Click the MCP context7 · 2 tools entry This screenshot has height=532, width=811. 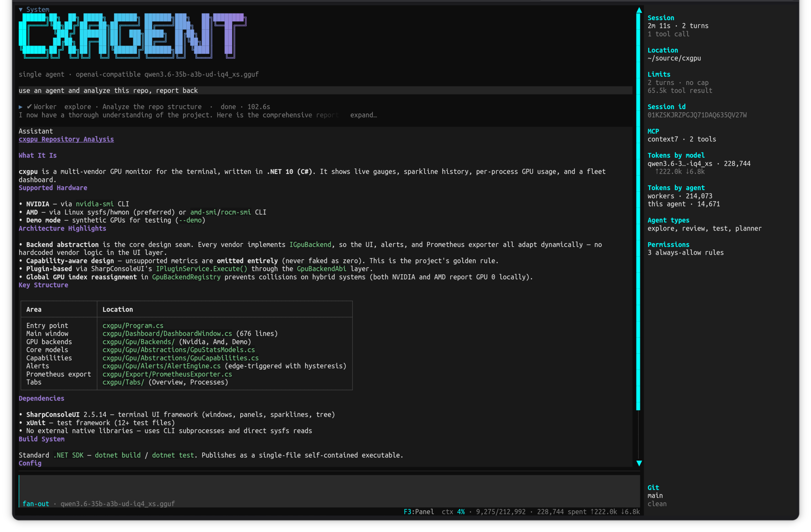(682, 139)
